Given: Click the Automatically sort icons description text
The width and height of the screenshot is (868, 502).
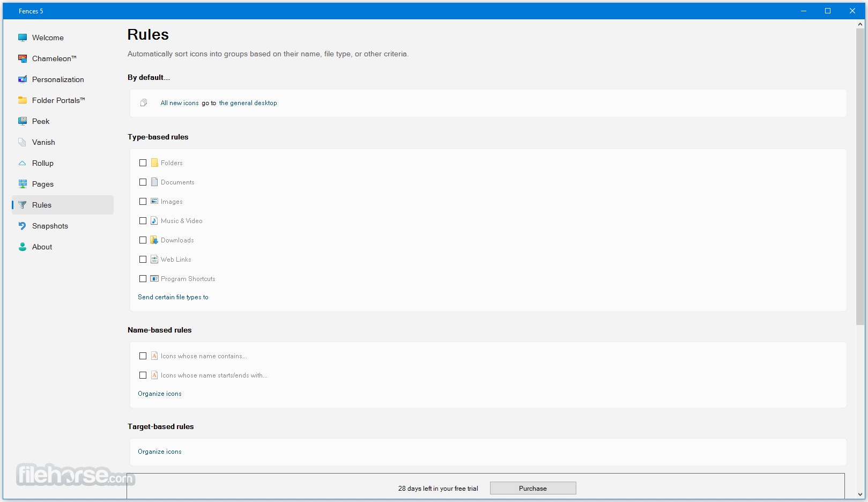Looking at the screenshot, I should click(x=268, y=54).
